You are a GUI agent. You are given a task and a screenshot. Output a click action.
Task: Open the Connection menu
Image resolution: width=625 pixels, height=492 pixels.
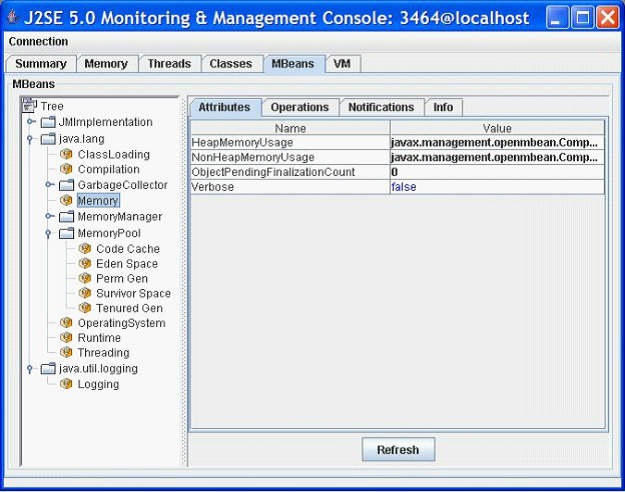[x=38, y=41]
